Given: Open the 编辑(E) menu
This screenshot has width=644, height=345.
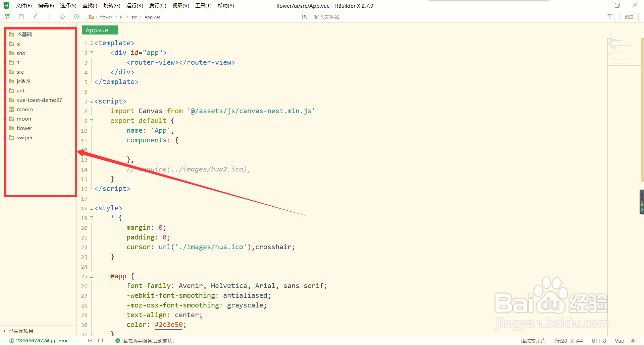Looking at the screenshot, I should coord(46,6).
